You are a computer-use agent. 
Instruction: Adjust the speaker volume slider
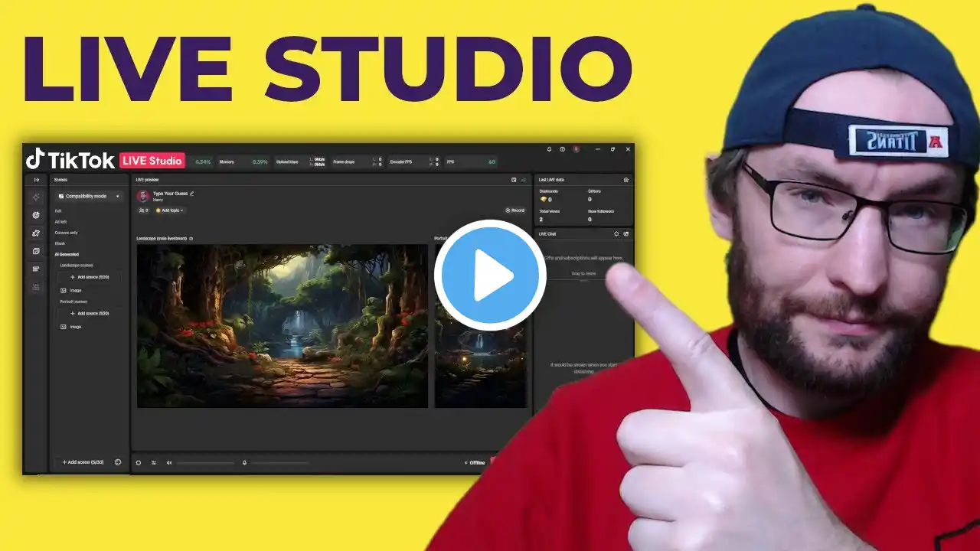pyautogui.click(x=205, y=462)
